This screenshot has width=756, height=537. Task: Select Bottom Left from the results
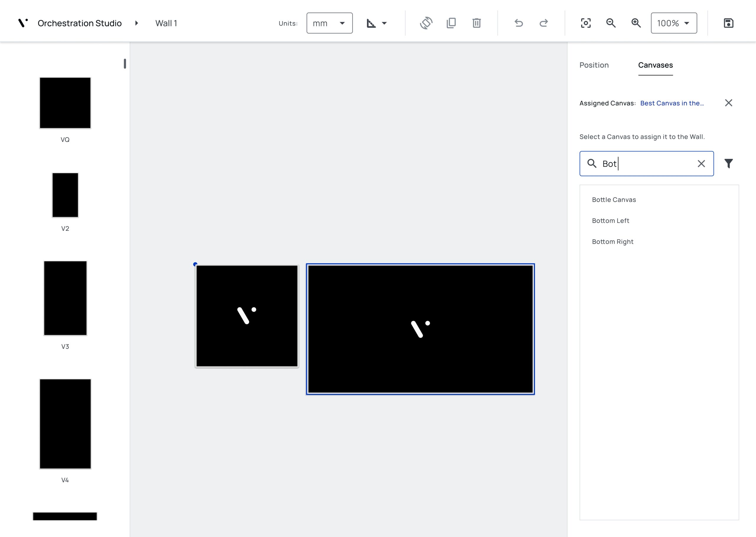coord(610,221)
